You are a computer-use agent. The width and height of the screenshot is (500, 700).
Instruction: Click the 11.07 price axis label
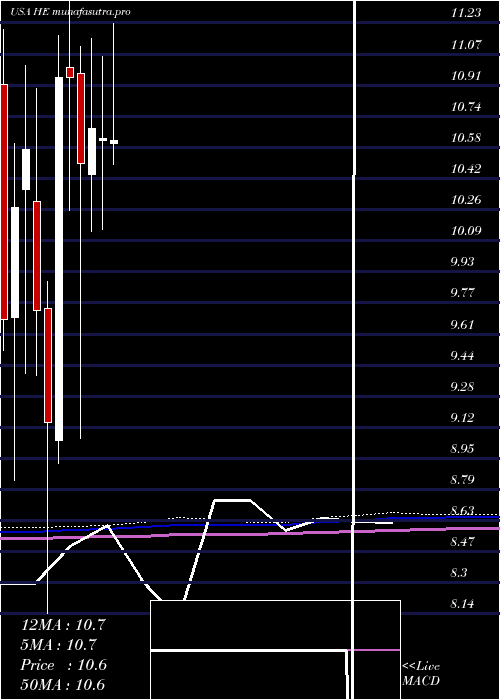point(466,44)
